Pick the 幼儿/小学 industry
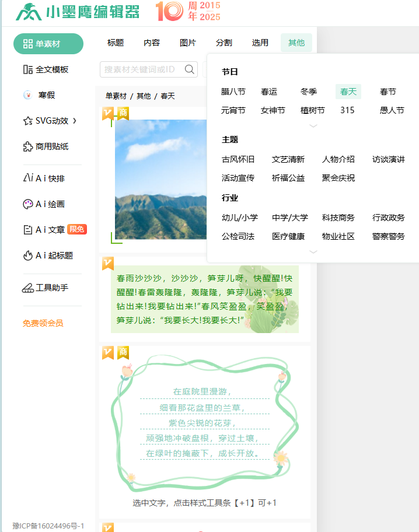 tap(240, 218)
